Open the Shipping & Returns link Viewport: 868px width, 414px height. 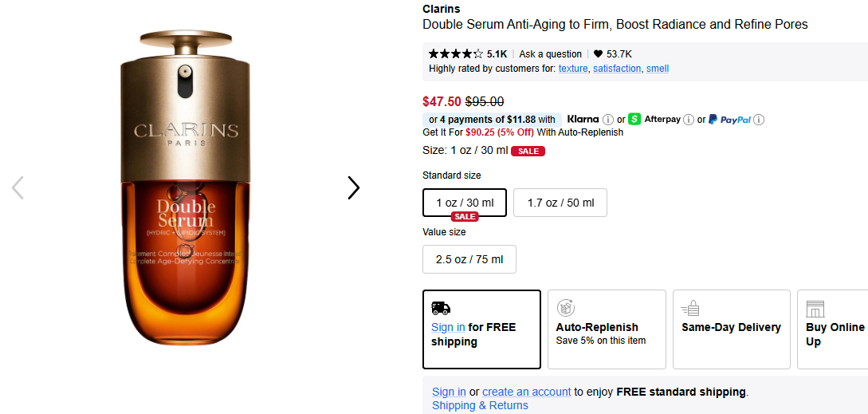coord(480,405)
